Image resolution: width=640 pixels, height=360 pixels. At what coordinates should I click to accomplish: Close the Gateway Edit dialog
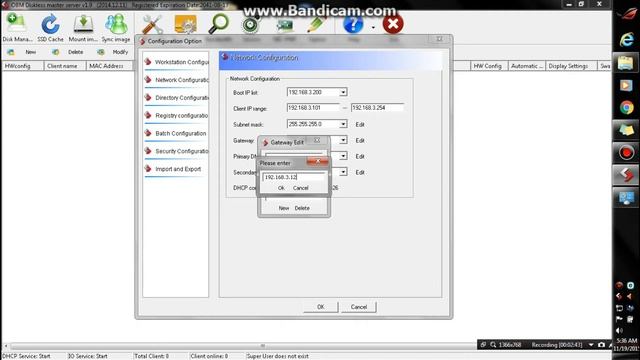coord(317,141)
